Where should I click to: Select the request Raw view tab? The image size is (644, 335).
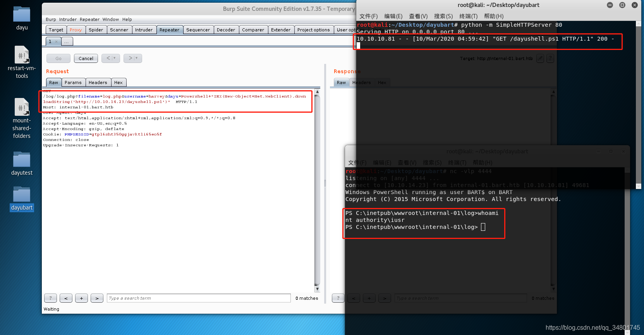pyautogui.click(x=54, y=82)
